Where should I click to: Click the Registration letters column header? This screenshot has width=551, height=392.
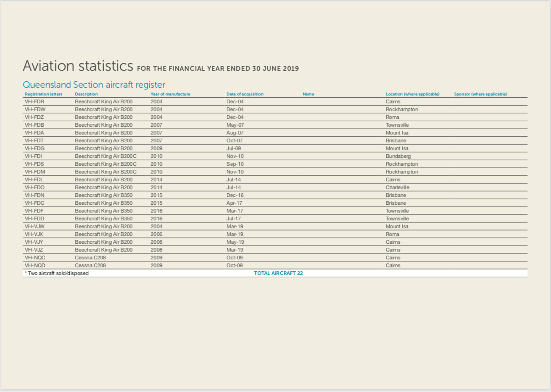(43, 94)
